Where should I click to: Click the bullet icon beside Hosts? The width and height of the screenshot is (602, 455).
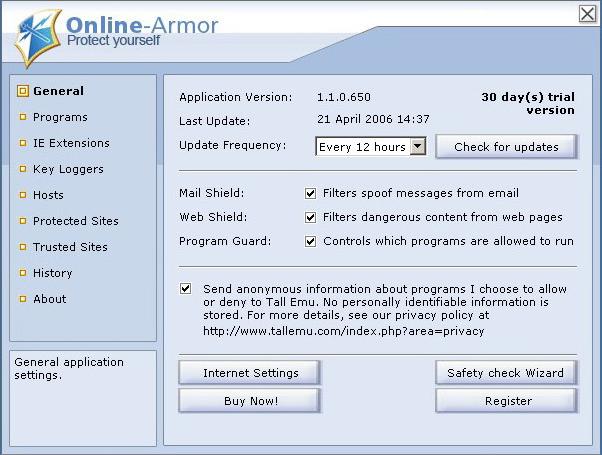coord(23,195)
